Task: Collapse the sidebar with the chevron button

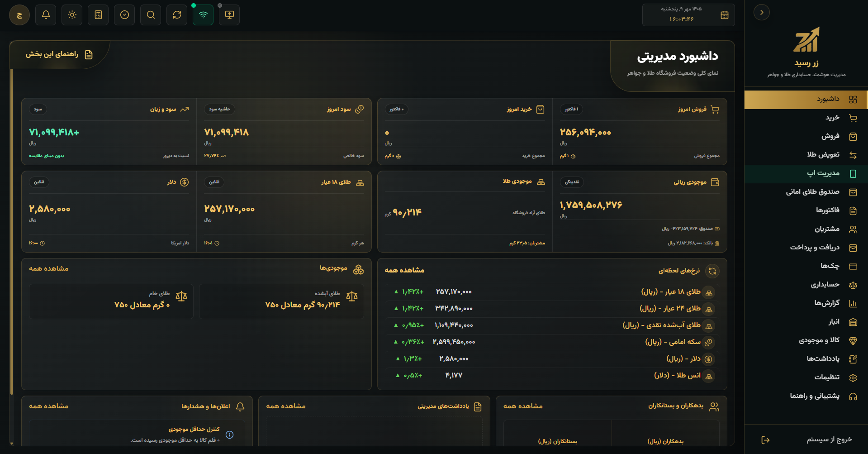Action: pos(762,12)
